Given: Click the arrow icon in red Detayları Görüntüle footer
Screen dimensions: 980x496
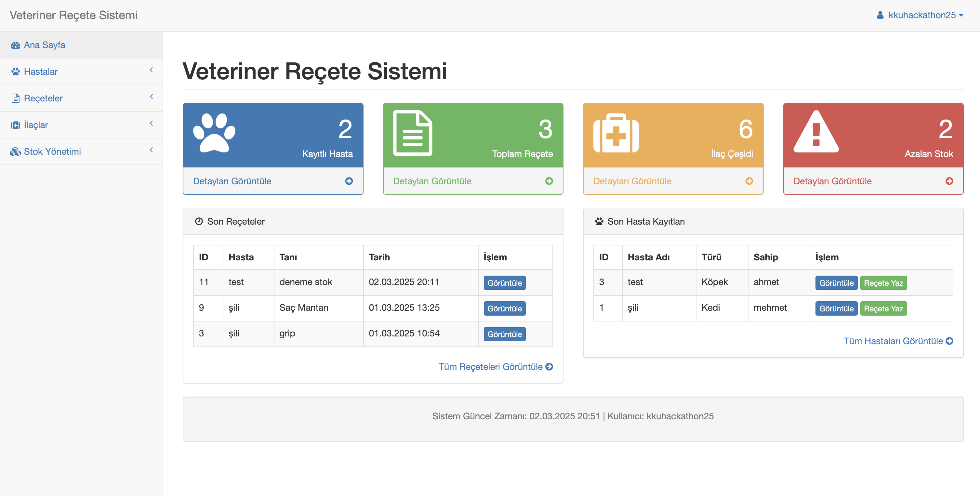Looking at the screenshot, I should tap(949, 181).
